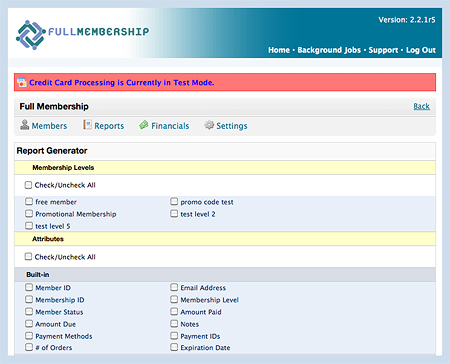The height and width of the screenshot is (364, 450).
Task: Click the Members person icon
Action: (x=25, y=125)
